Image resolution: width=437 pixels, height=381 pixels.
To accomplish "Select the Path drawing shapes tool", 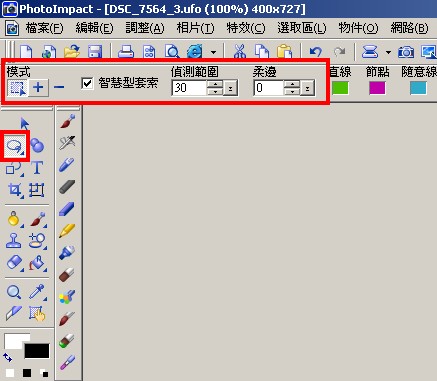I will 14,168.
